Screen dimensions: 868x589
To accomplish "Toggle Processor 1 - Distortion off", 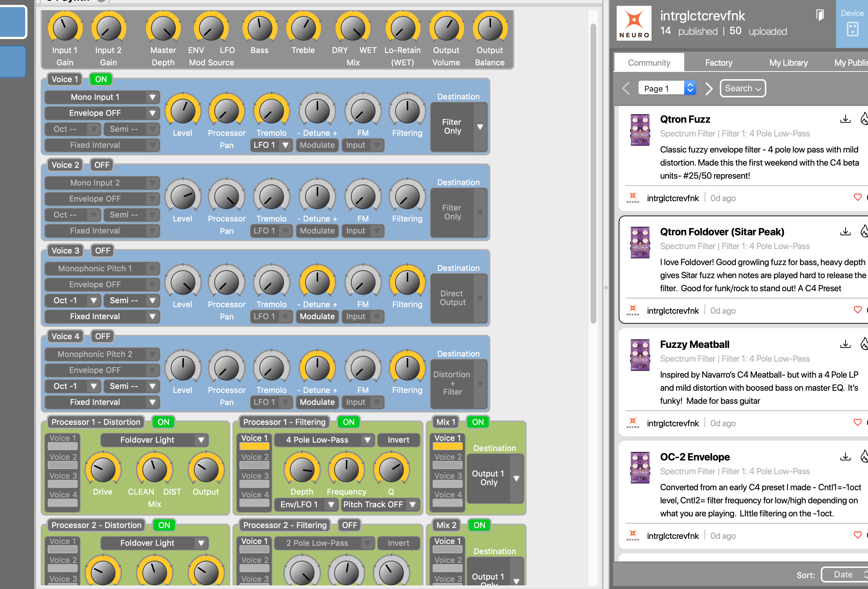I will [x=163, y=422].
